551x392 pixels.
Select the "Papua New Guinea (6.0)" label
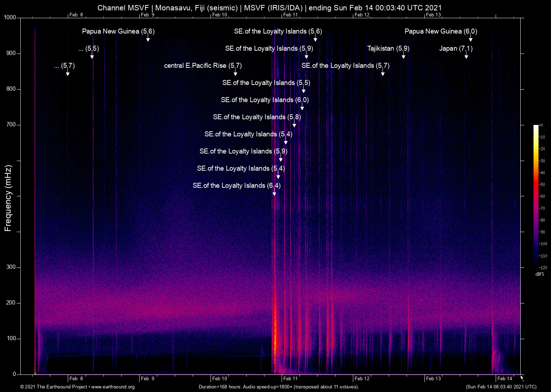441,31
